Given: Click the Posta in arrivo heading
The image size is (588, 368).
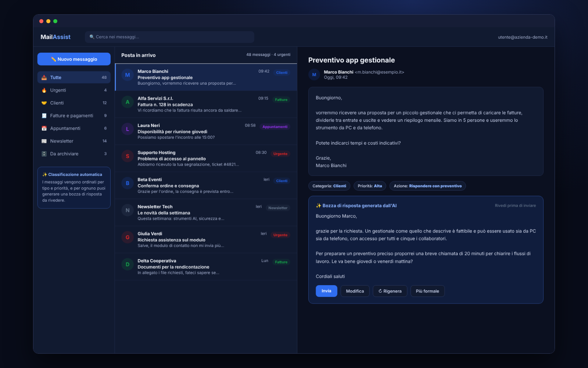Looking at the screenshot, I should tap(139, 55).
